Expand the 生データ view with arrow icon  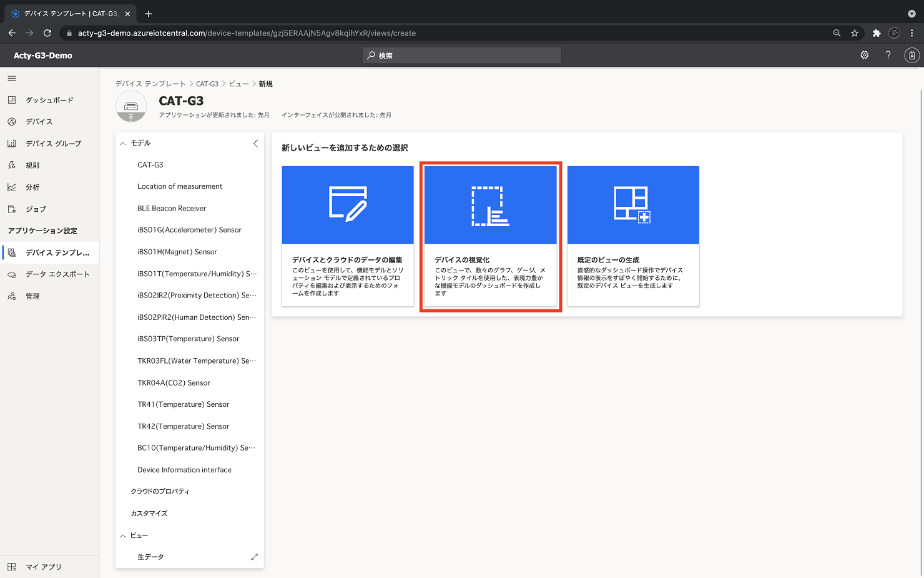[254, 557]
